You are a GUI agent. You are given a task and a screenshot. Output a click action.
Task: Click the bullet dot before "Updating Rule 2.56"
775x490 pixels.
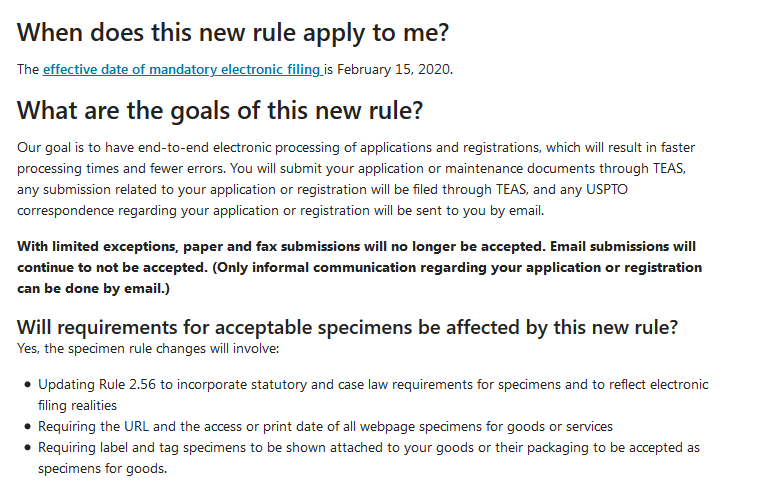[25, 385]
